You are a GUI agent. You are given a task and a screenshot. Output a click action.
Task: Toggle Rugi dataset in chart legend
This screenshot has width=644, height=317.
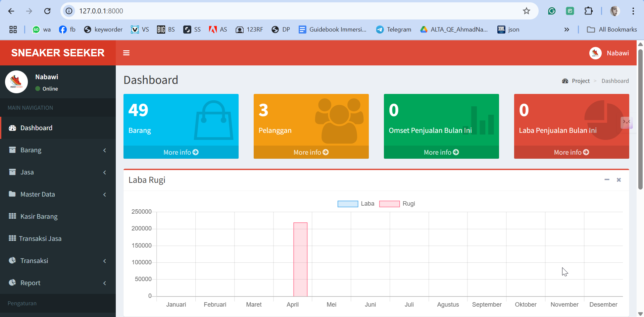tap(397, 204)
